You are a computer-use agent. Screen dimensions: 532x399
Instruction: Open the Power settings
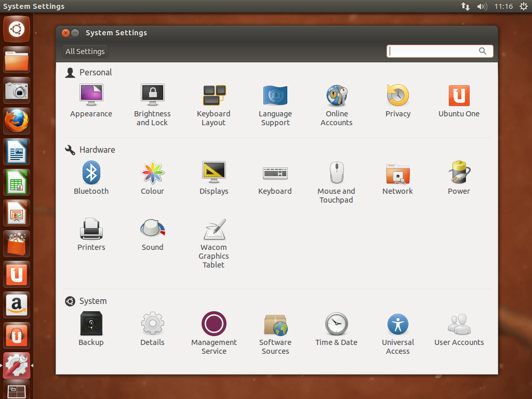459,172
